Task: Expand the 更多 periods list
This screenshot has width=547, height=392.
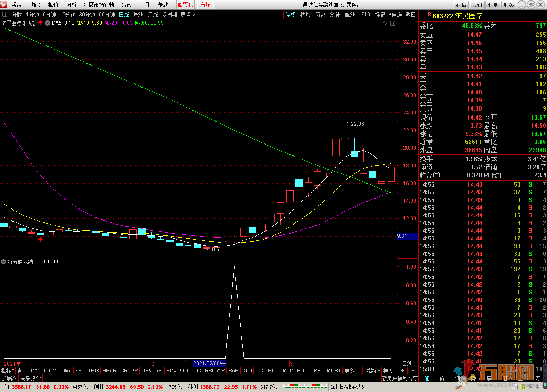Action: (188, 15)
